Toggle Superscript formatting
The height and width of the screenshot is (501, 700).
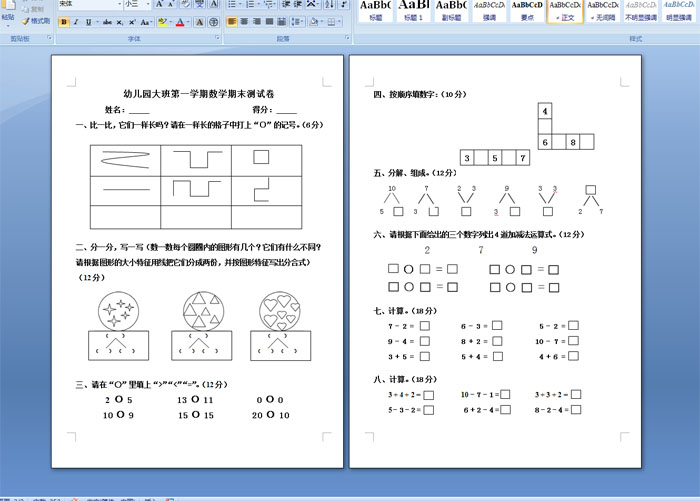(132, 22)
